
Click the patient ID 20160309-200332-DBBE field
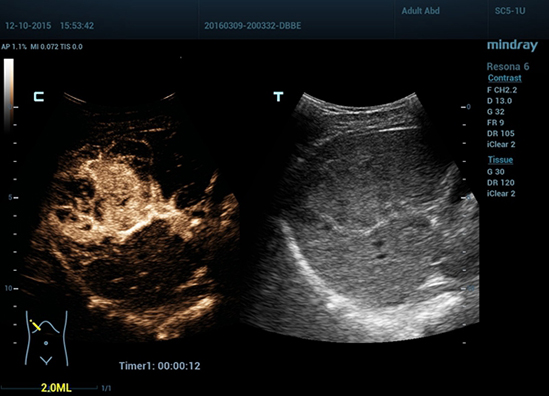(252, 26)
